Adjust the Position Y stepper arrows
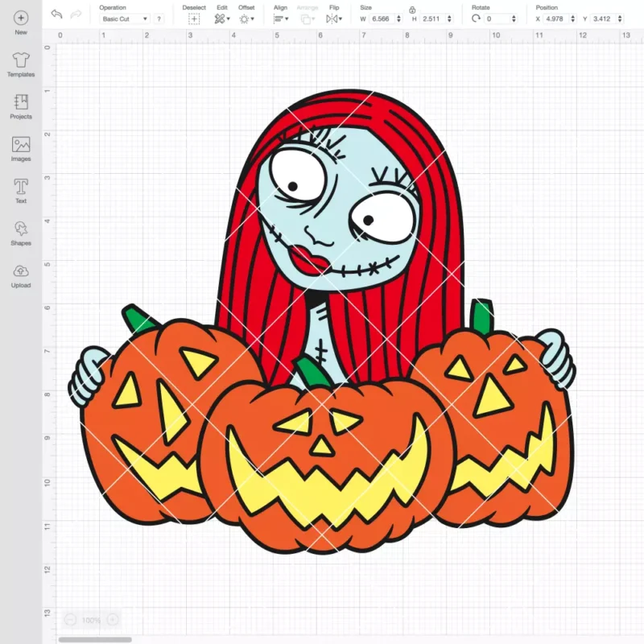This screenshot has height=644, width=644. 620,19
